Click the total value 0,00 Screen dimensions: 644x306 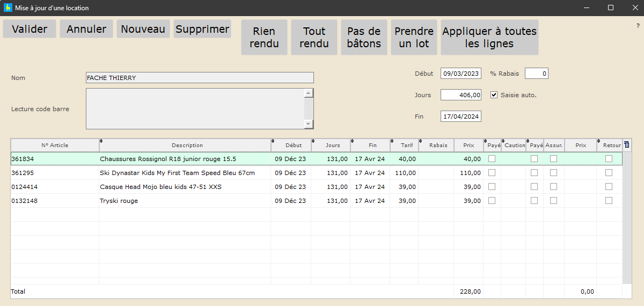[x=587, y=292]
